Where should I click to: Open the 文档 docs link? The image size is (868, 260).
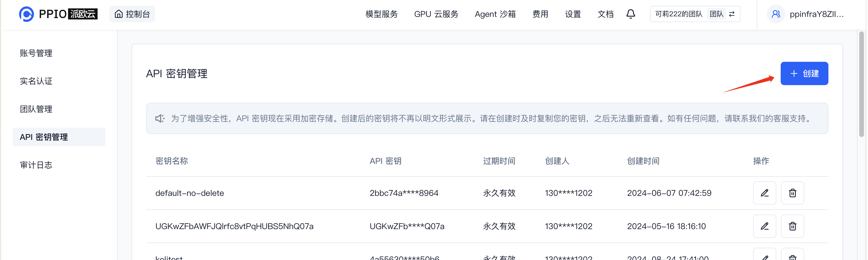(605, 14)
